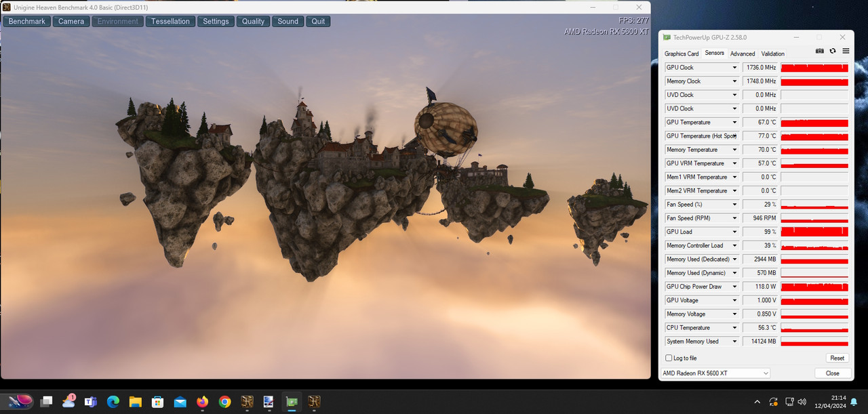Open Firefox from the taskbar
Screen dimensions: 868x414
pos(202,402)
